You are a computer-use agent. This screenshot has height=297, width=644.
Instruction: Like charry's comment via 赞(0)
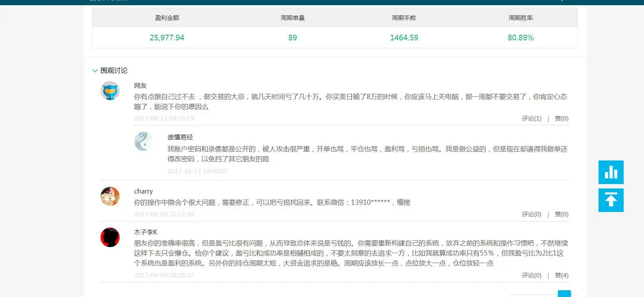point(562,214)
